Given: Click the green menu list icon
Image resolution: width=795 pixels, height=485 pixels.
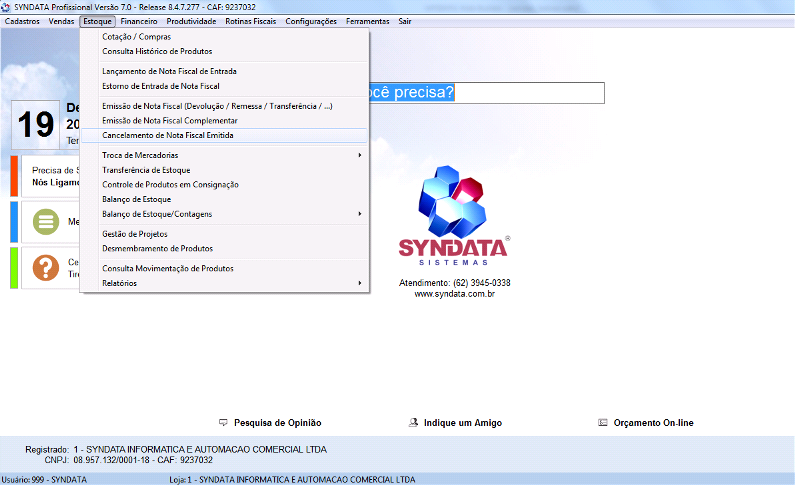Looking at the screenshot, I should click(46, 222).
